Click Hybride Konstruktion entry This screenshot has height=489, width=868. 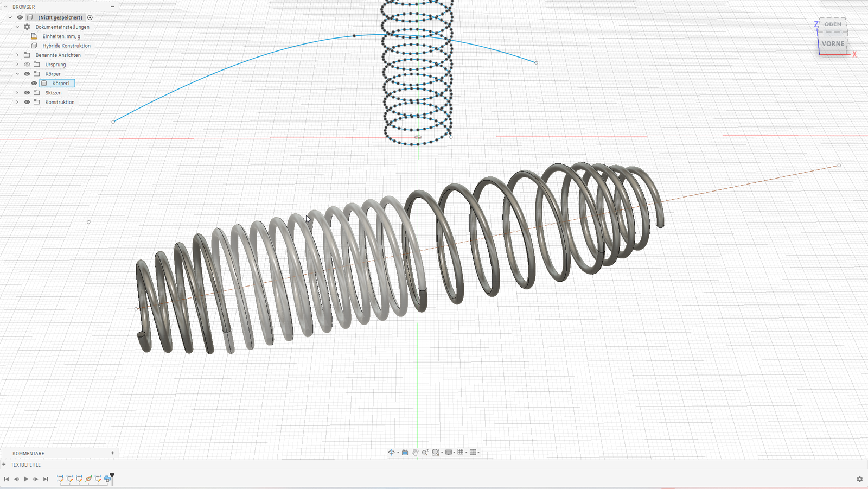(x=67, y=46)
